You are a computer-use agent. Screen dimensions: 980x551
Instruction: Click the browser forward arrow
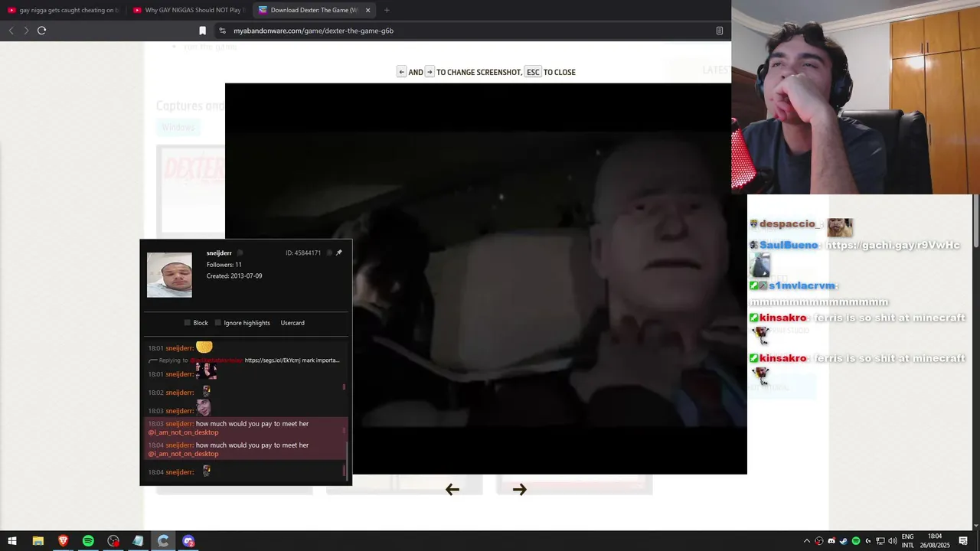point(26,31)
